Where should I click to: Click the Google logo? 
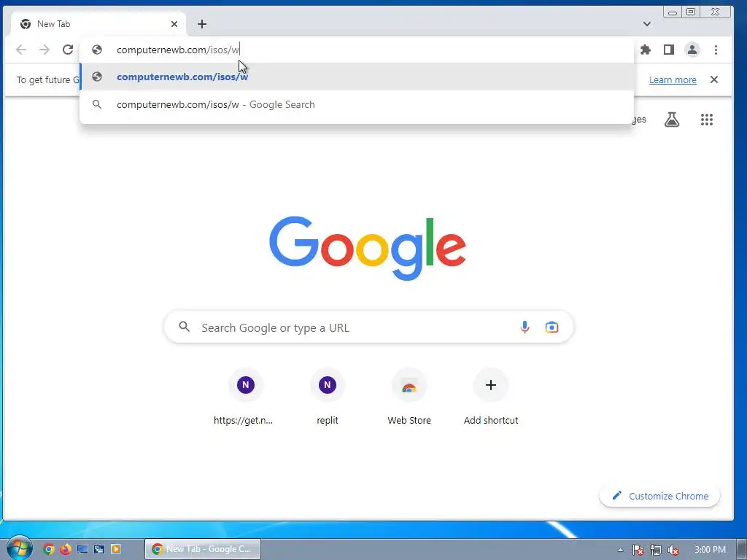[368, 248]
